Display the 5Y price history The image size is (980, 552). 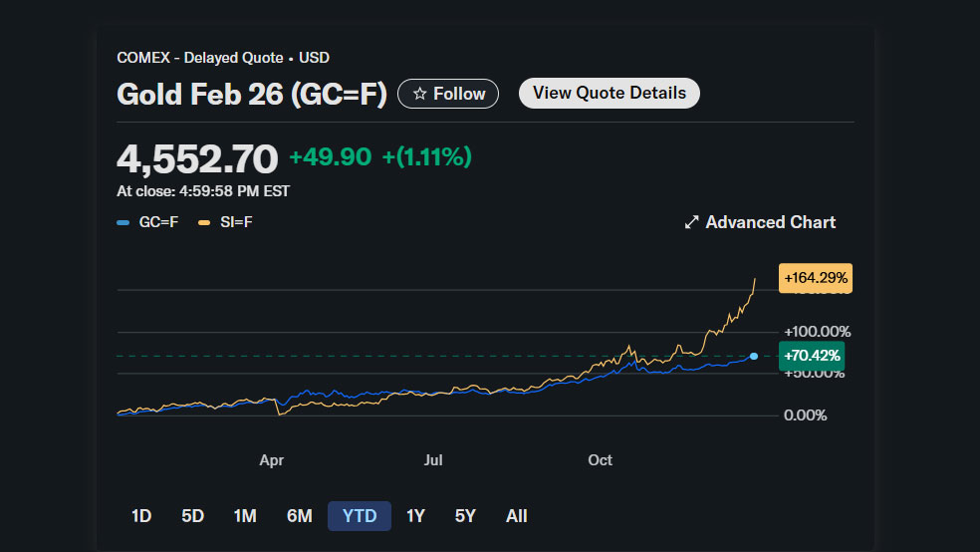point(465,516)
